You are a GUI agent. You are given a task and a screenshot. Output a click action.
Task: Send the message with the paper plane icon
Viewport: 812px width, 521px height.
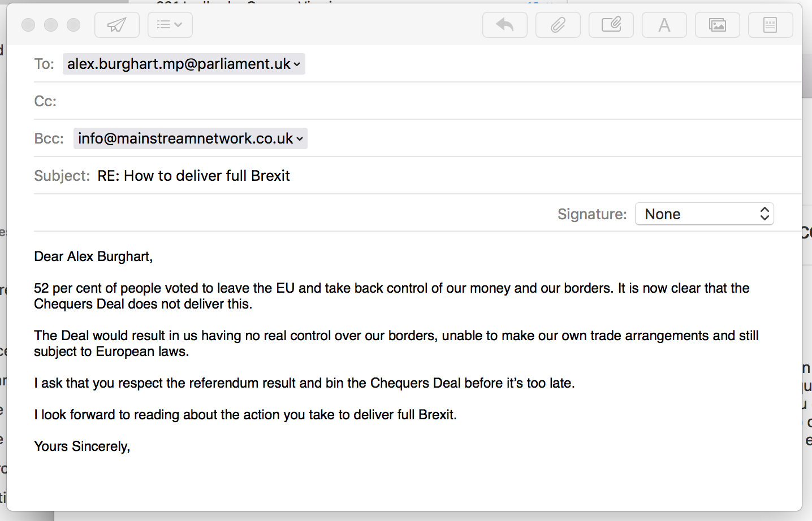coord(116,25)
